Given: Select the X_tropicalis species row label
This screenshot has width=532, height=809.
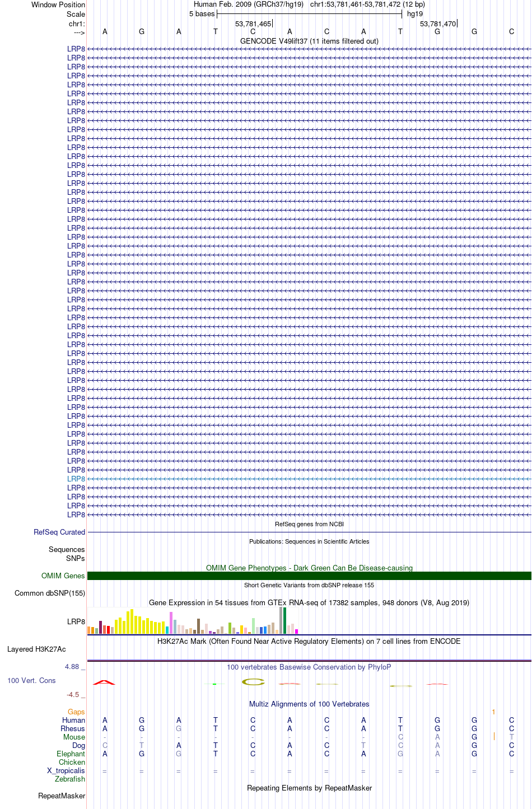Looking at the screenshot, I should pyautogui.click(x=66, y=770).
